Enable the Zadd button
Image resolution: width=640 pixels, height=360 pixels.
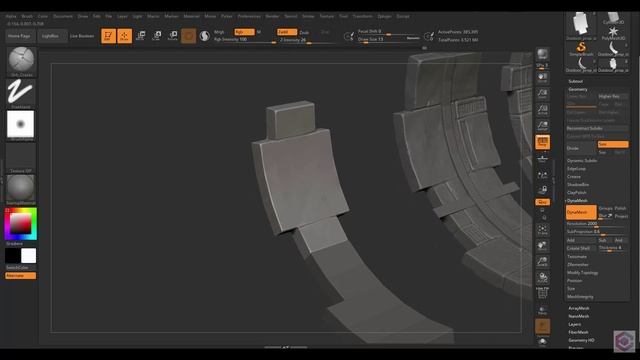tap(287, 32)
